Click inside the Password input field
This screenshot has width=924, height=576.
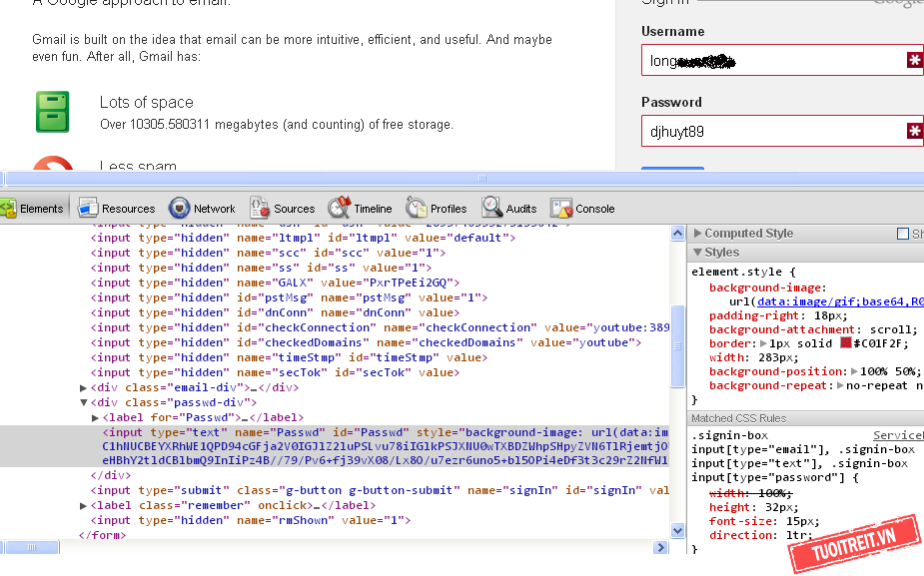tap(769, 132)
